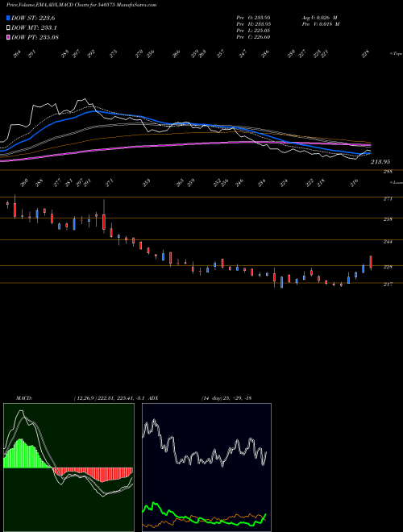Click the MACD red histogram area

pos(102,473)
